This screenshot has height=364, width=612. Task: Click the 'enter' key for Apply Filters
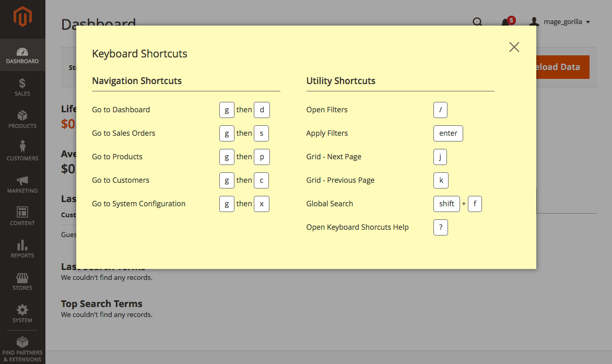pyautogui.click(x=448, y=133)
